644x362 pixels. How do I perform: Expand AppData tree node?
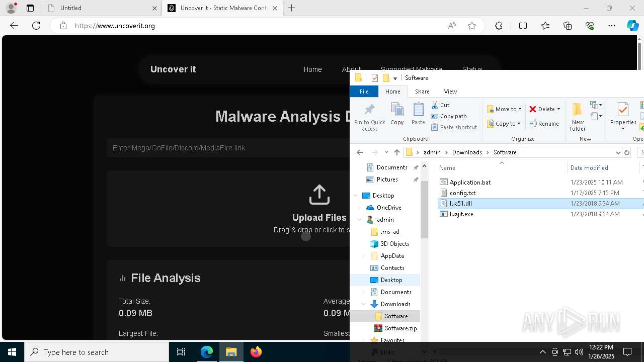pyautogui.click(x=364, y=256)
